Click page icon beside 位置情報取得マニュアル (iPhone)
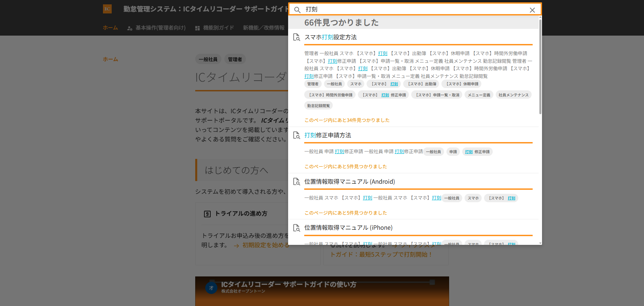This screenshot has height=306, width=644. click(x=297, y=228)
